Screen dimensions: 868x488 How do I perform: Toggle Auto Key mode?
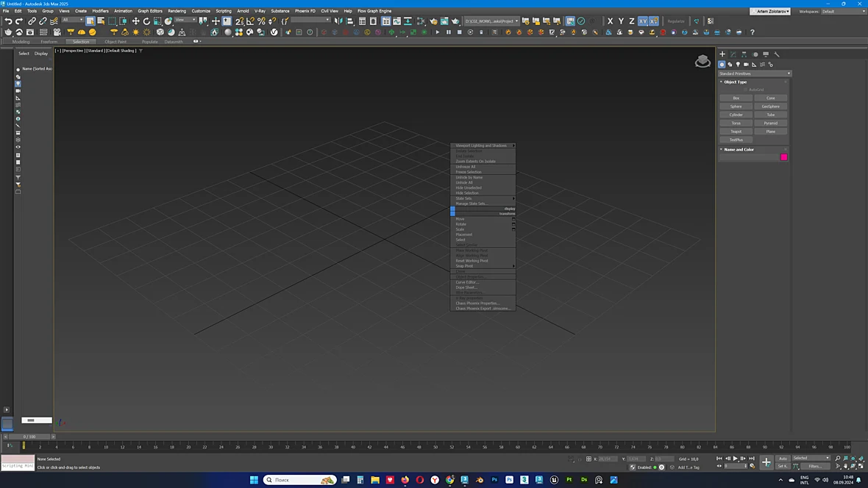coord(783,458)
